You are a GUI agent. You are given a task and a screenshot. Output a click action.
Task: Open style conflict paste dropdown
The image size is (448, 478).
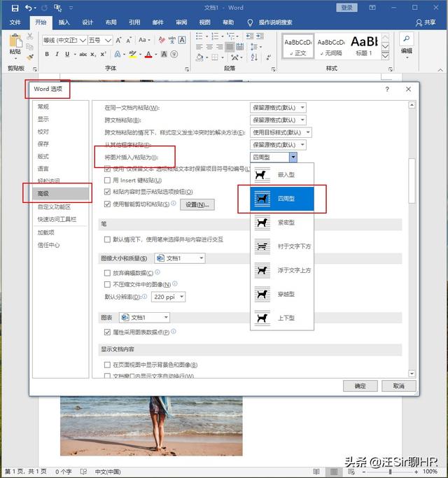click(x=281, y=132)
